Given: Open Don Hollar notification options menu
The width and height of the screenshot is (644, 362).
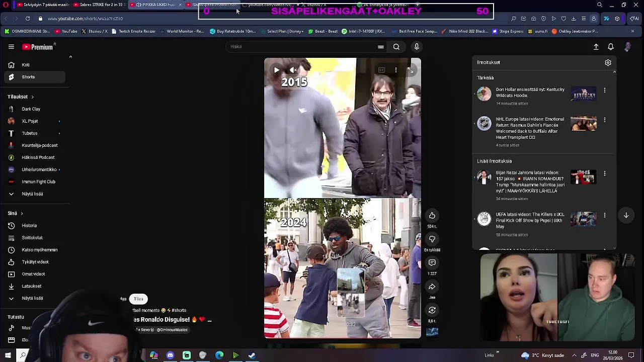Looking at the screenshot, I should click(x=604, y=90).
